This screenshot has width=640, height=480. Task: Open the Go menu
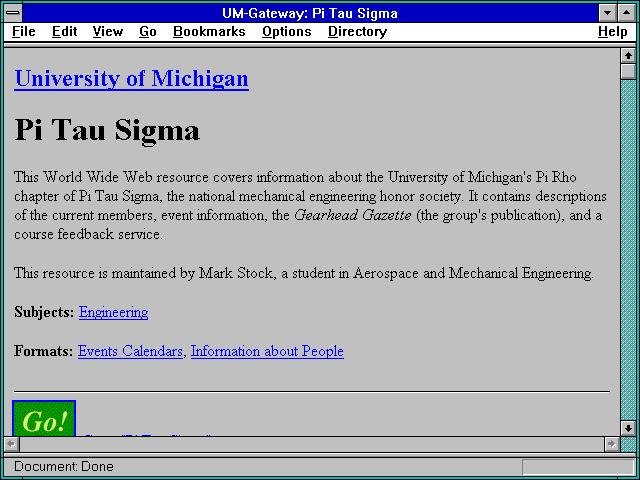[148, 32]
